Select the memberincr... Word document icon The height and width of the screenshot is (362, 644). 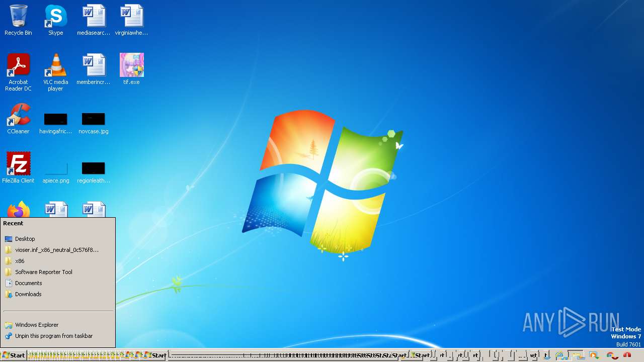pyautogui.click(x=94, y=69)
